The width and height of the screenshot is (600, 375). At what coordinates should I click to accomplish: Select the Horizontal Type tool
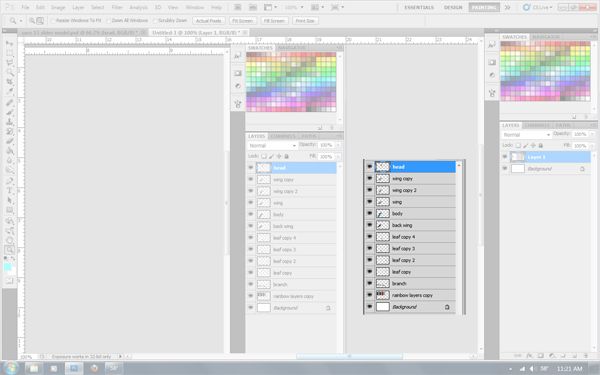9,191
